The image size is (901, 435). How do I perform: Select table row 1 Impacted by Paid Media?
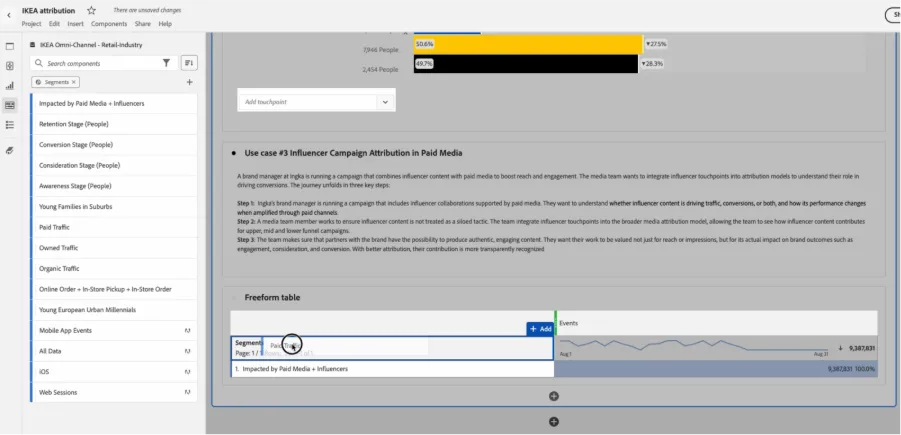(392, 369)
